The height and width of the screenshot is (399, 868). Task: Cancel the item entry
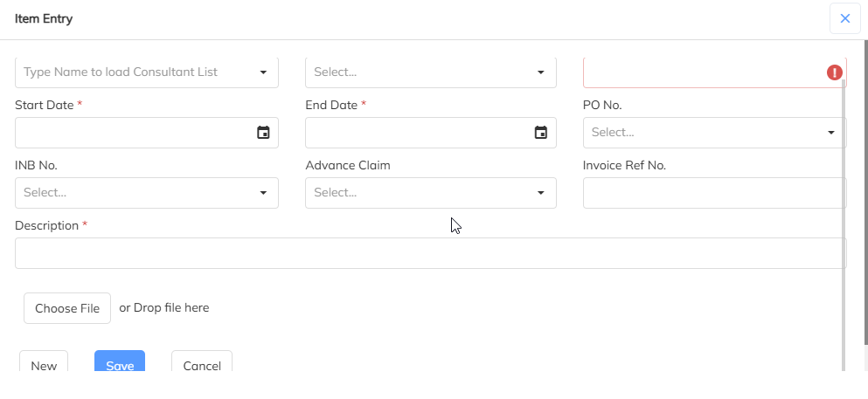(202, 364)
